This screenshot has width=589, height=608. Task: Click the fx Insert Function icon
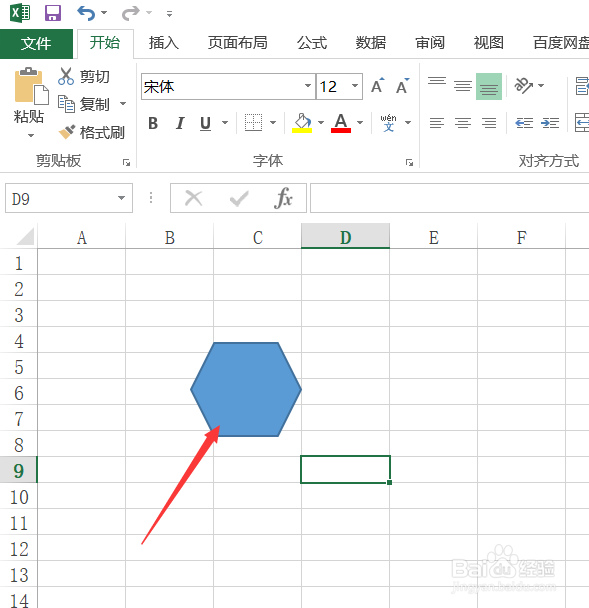click(283, 198)
